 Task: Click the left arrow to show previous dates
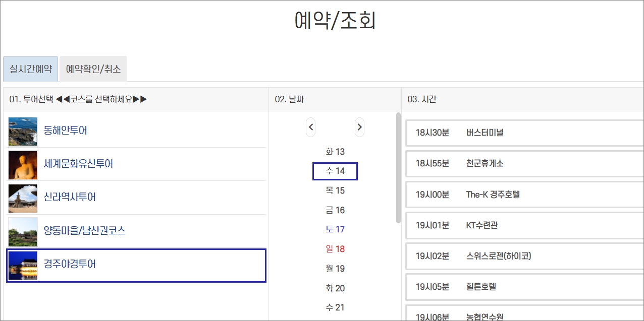[x=310, y=127]
